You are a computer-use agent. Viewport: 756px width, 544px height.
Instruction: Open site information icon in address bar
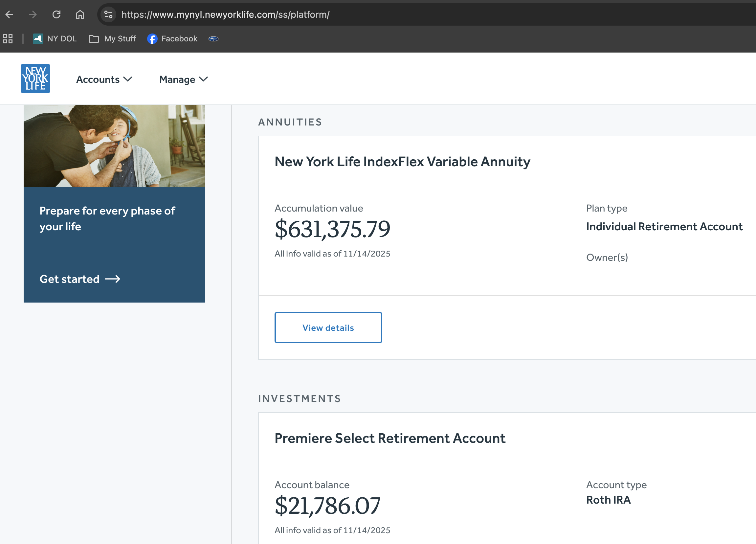pyautogui.click(x=108, y=14)
